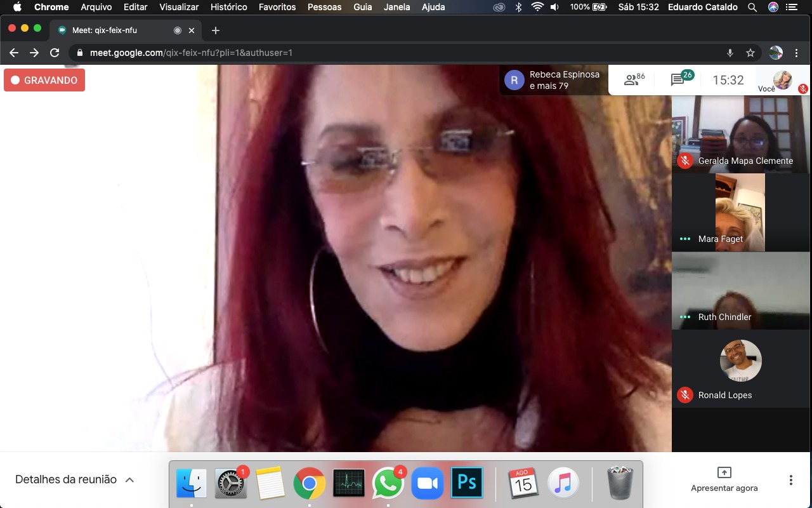Reload the Meet page

pos(55,53)
